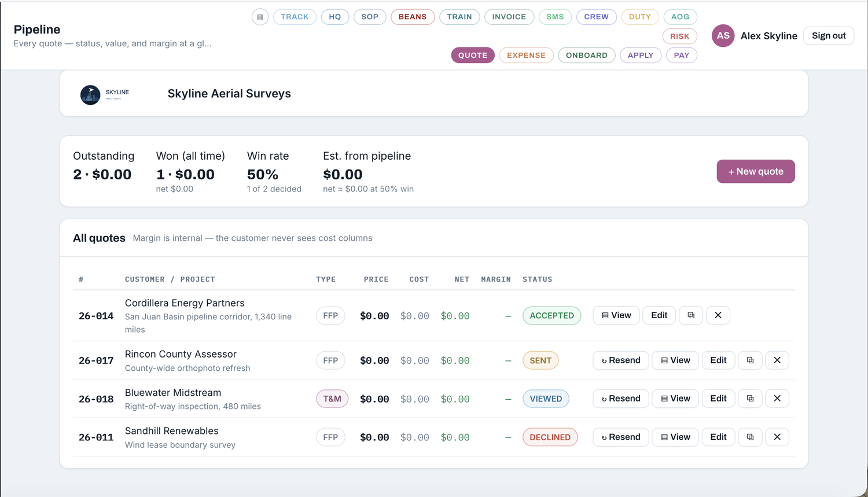
Task: Delete quote 26-011 with X icon
Action: [777, 437]
